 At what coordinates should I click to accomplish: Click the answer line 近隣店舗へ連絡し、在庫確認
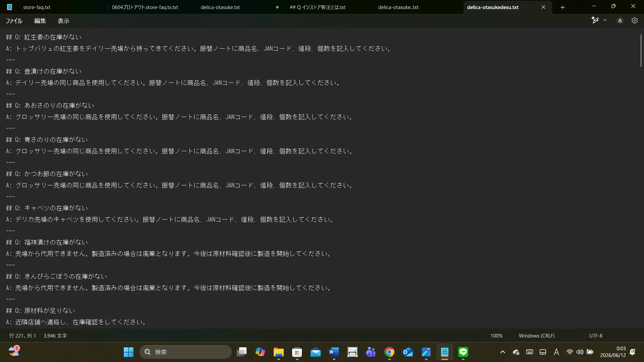(76, 322)
